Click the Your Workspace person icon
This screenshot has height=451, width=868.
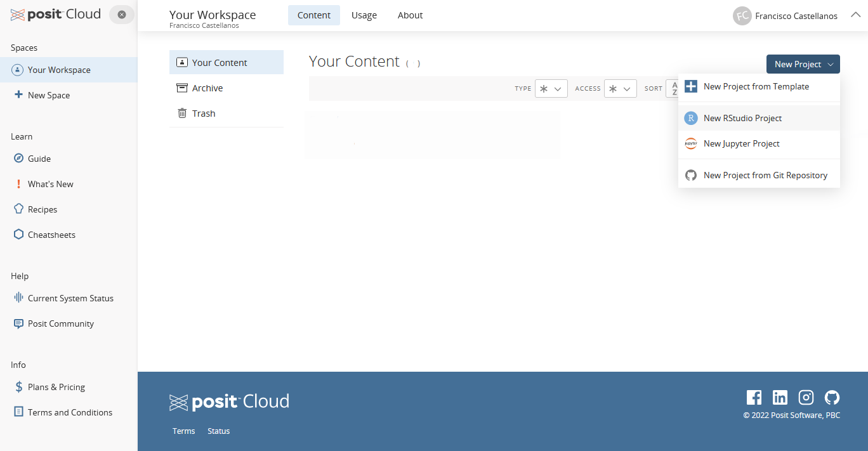[x=18, y=70]
